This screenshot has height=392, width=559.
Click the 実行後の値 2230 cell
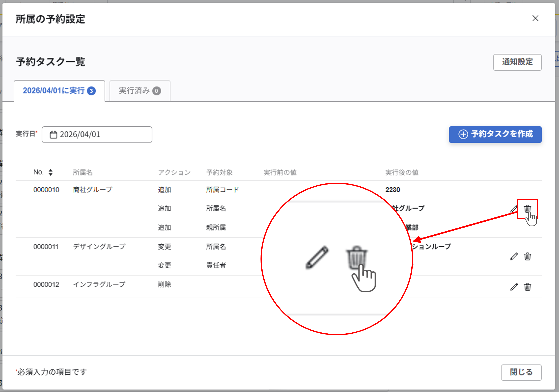(x=392, y=190)
